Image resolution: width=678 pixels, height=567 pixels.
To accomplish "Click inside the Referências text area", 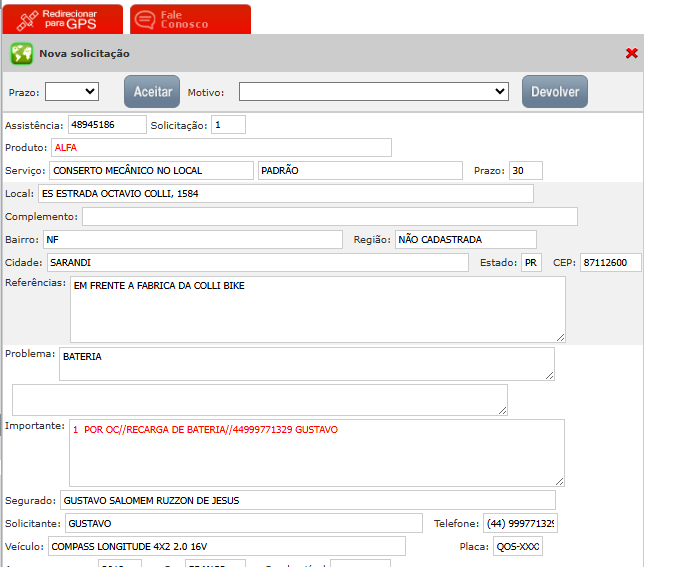I will (317, 309).
